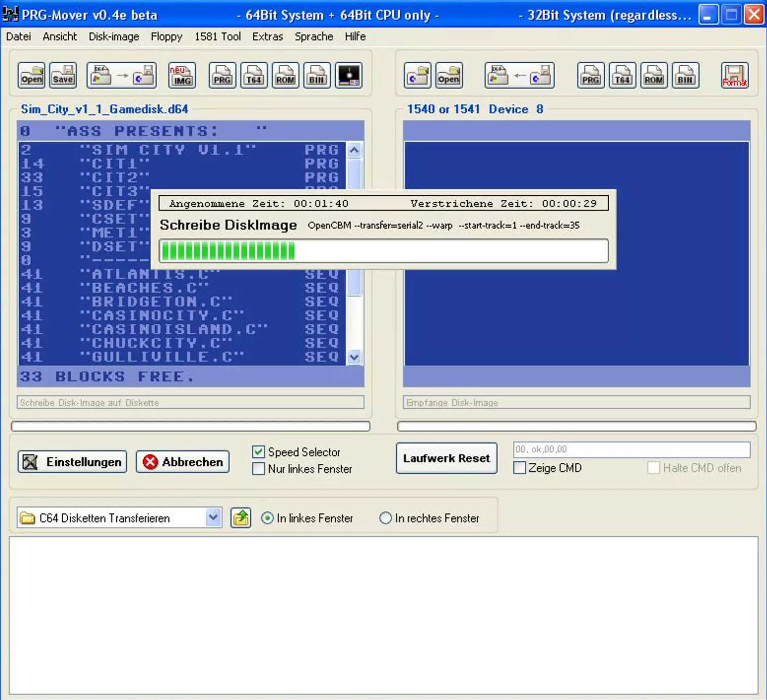Image resolution: width=767 pixels, height=700 pixels.
Task: Click the ASS PRESENTS disk header line
Action: point(191,131)
